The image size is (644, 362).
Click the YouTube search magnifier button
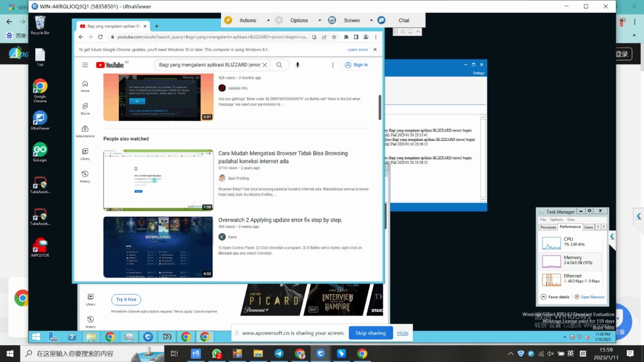coord(279,65)
